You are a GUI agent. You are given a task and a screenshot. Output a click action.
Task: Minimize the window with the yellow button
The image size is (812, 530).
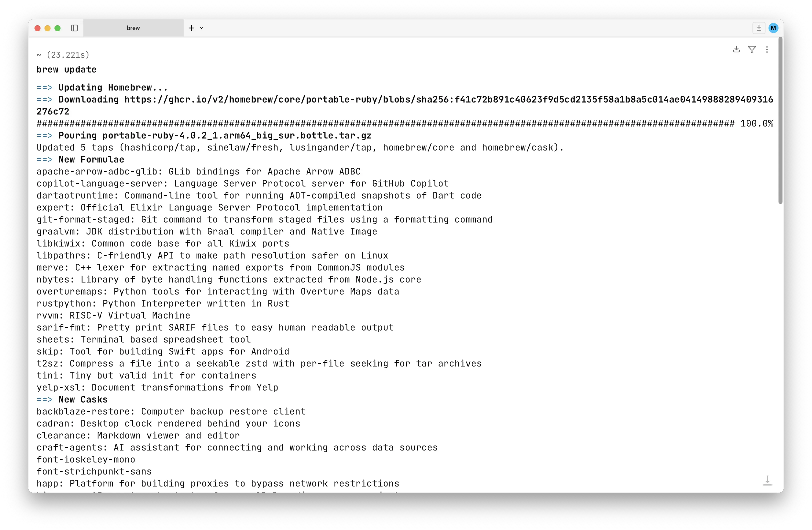tap(47, 28)
